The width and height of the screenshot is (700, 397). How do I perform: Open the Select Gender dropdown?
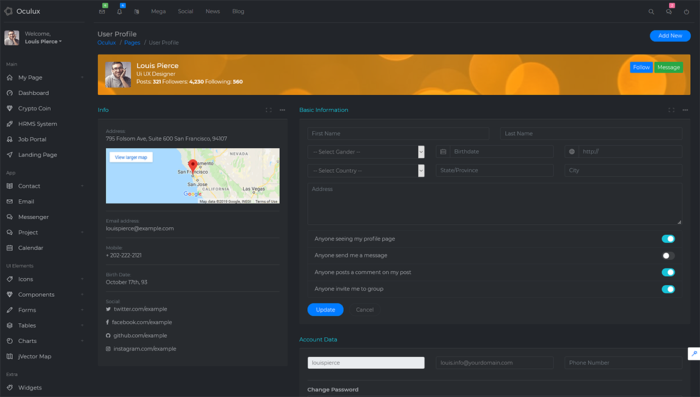[366, 152]
